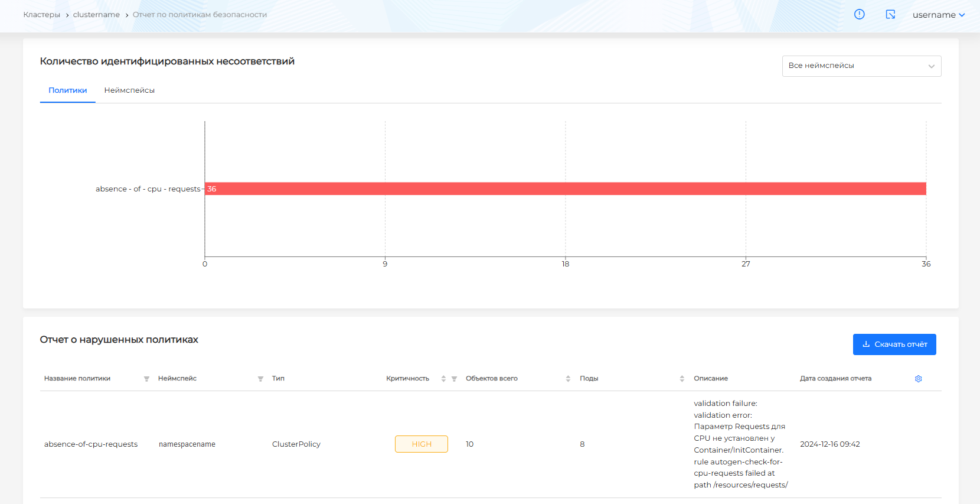Open table column settings gear icon
980x504 pixels.
[x=918, y=379]
